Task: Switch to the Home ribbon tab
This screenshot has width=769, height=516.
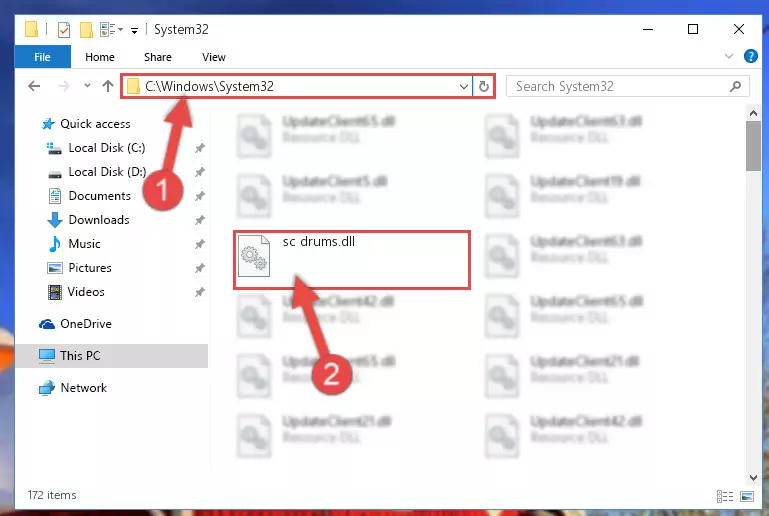Action: click(100, 57)
